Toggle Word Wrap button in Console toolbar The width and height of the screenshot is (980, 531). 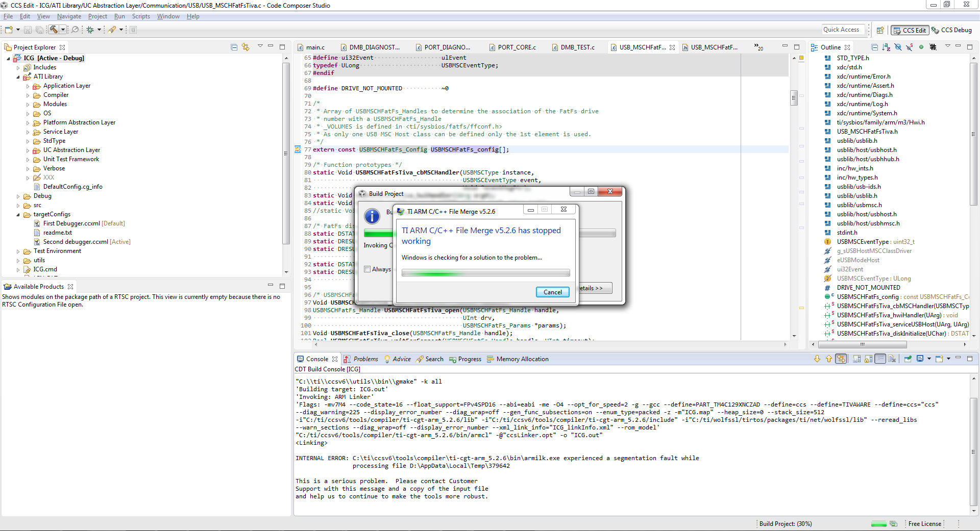click(880, 359)
